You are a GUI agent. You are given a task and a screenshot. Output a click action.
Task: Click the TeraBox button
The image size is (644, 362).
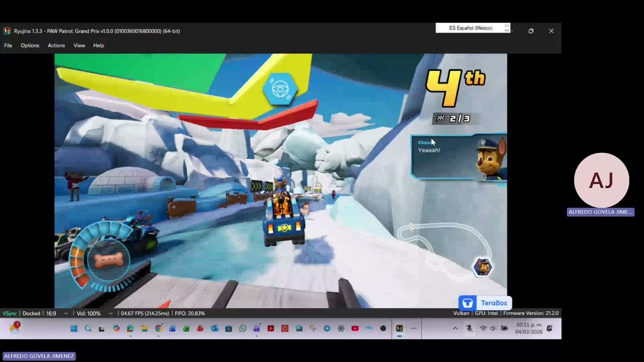pyautogui.click(x=485, y=303)
